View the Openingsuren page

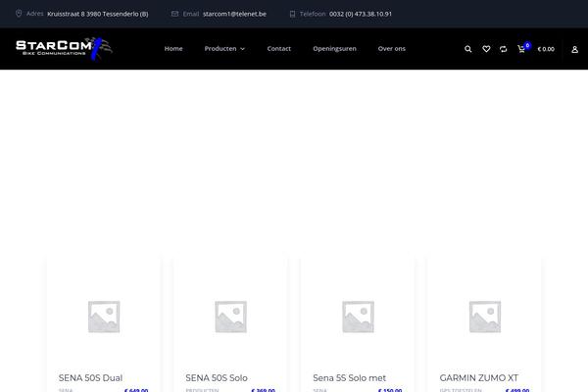tap(334, 49)
